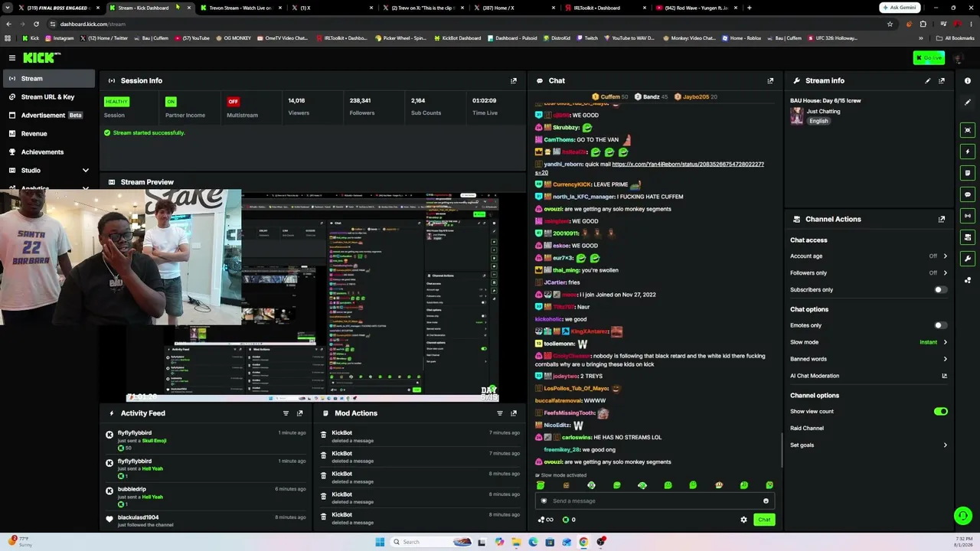Pop out the Channel Actions panel
This screenshot has width=980, height=551.
tap(942, 219)
